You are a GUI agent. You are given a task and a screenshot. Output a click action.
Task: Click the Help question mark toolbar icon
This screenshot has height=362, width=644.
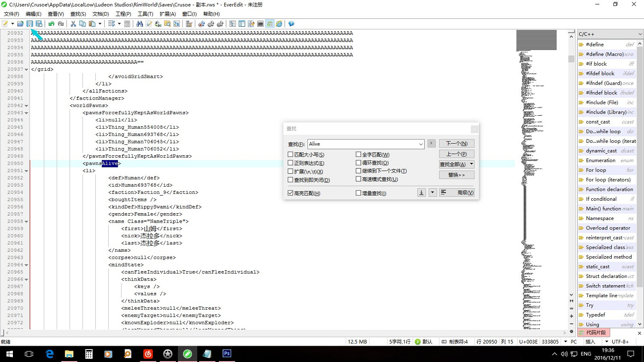click(291, 24)
